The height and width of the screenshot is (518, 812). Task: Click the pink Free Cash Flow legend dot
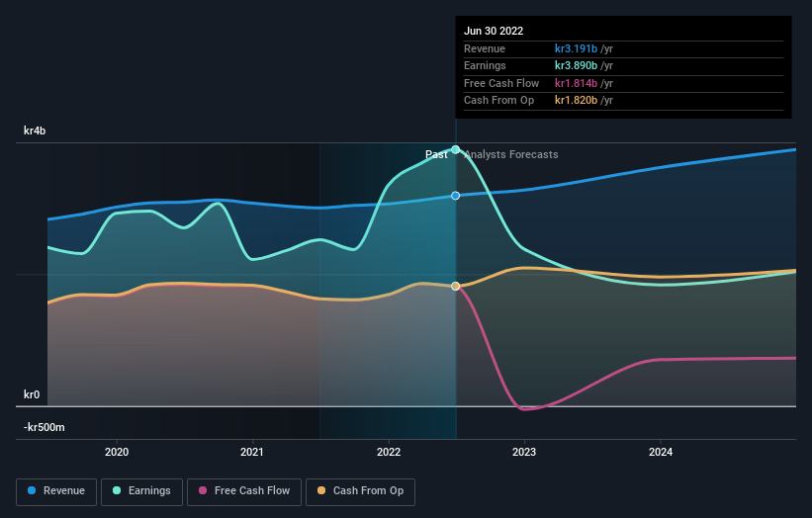click(x=203, y=490)
